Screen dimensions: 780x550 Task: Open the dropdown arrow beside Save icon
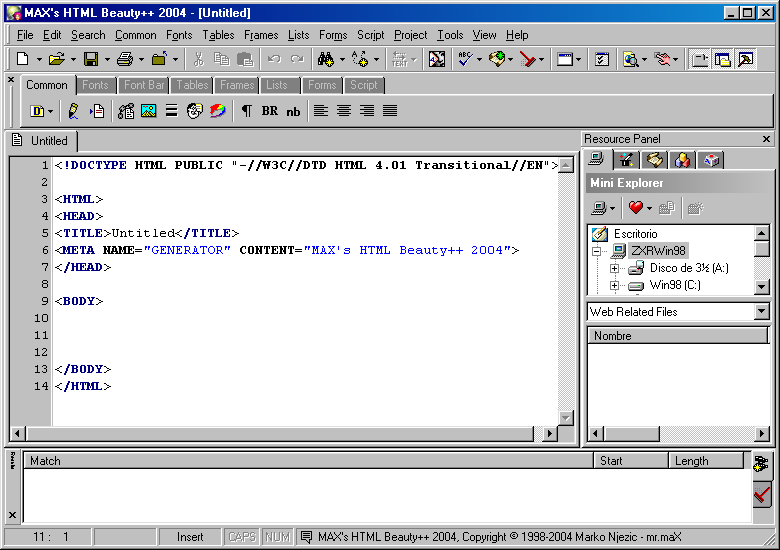(107, 60)
